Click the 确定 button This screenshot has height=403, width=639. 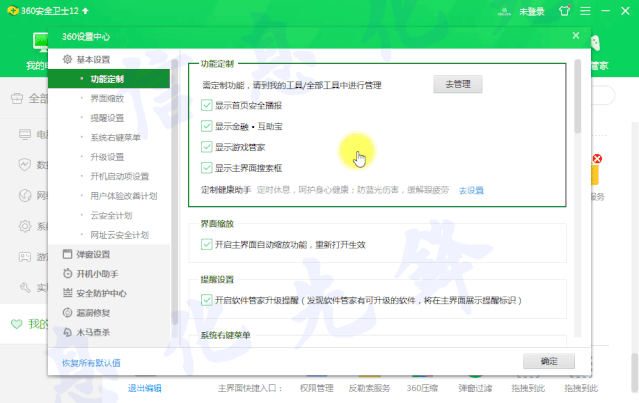(x=549, y=361)
